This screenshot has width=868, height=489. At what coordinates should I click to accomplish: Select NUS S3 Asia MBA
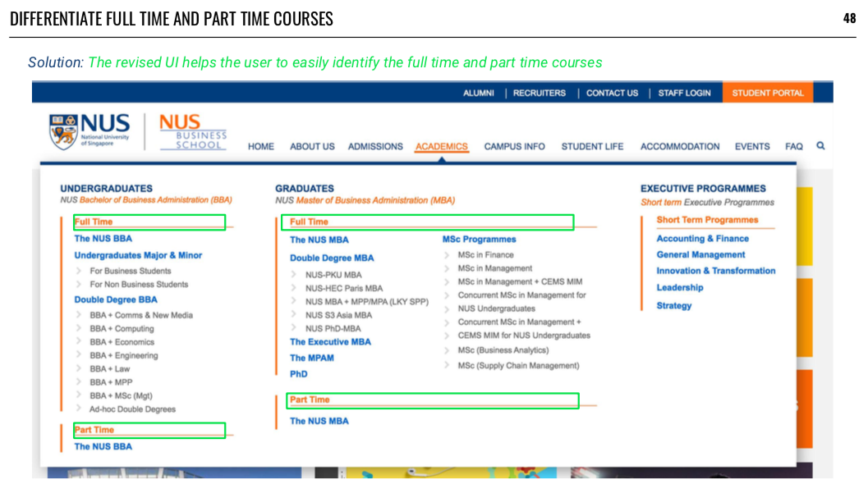(x=338, y=315)
